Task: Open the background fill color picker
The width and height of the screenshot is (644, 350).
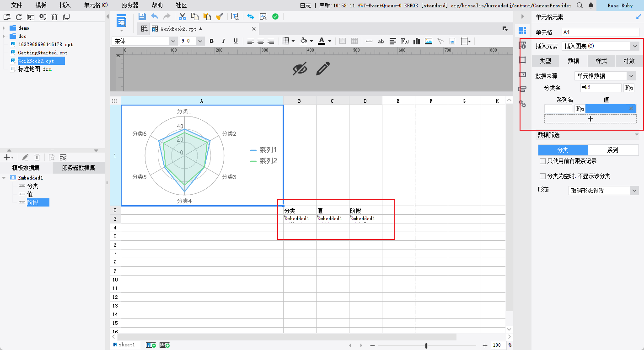Action: click(x=303, y=41)
